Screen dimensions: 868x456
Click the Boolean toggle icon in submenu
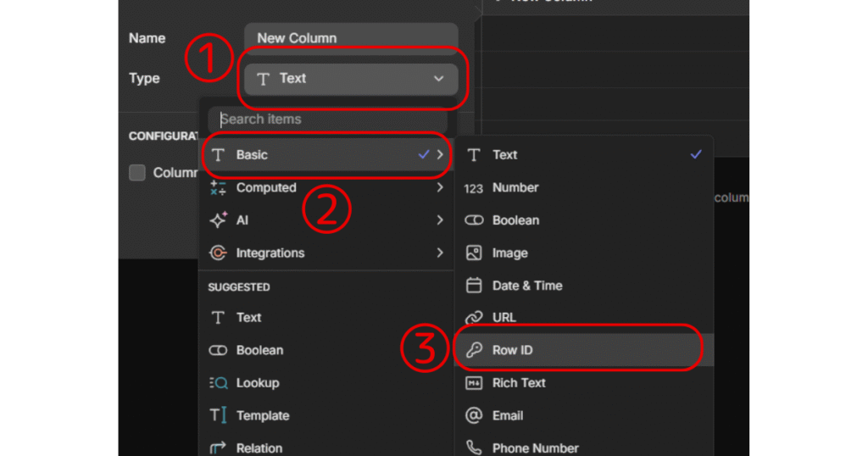pos(474,220)
